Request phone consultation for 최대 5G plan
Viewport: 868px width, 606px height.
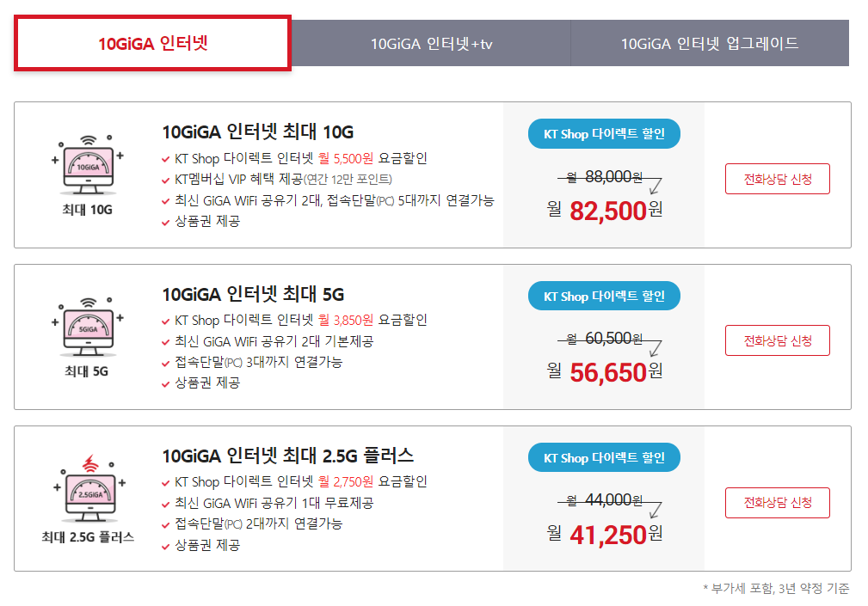pyautogui.click(x=777, y=340)
